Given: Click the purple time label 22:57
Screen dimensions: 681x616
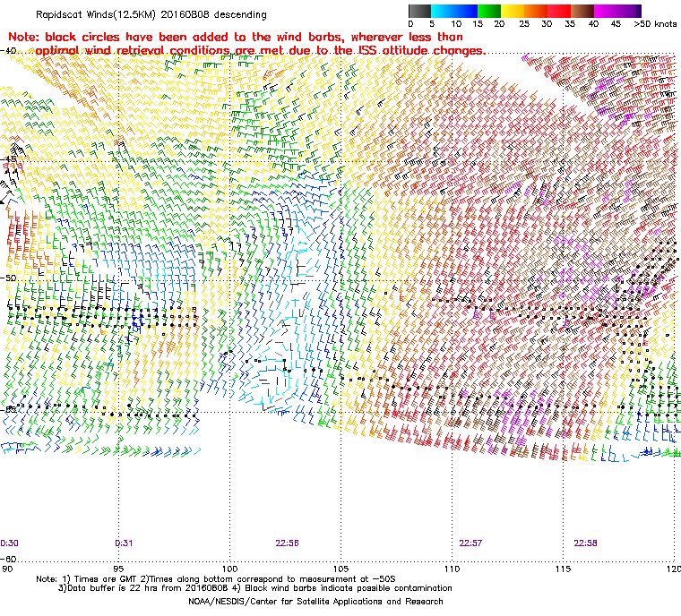Looking at the screenshot, I should point(470,543).
